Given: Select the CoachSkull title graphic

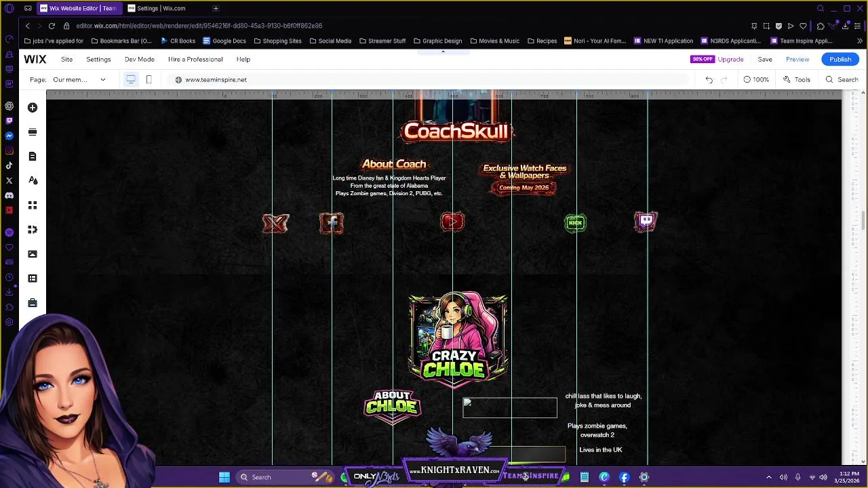Looking at the screenshot, I should click(x=457, y=131).
